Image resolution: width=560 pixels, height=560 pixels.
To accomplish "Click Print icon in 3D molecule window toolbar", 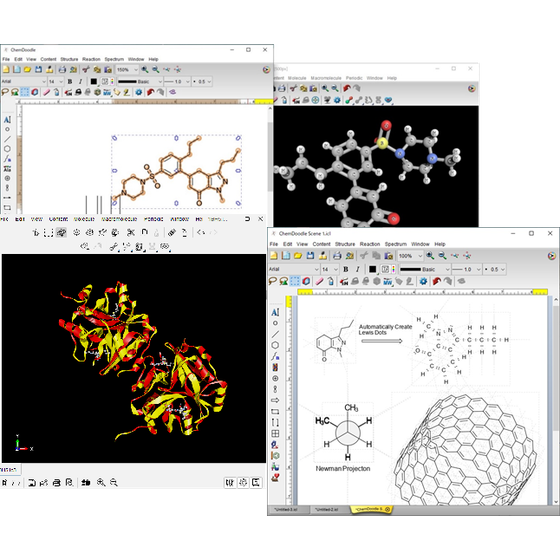I will 282,88.
